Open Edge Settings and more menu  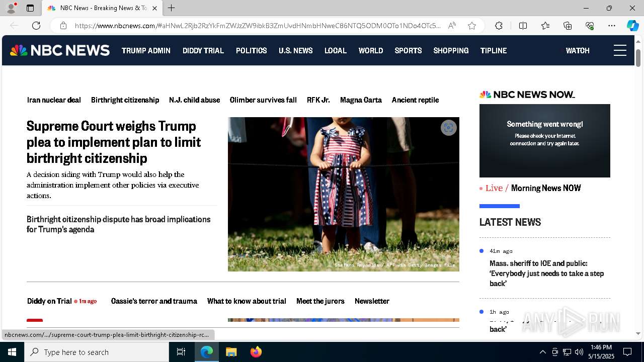coord(612,26)
